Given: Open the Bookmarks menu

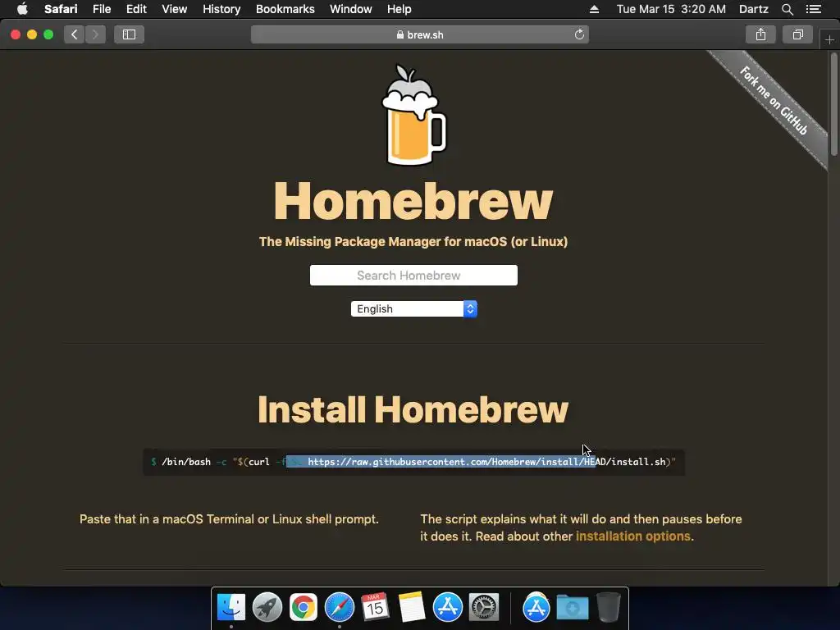Looking at the screenshot, I should [285, 9].
